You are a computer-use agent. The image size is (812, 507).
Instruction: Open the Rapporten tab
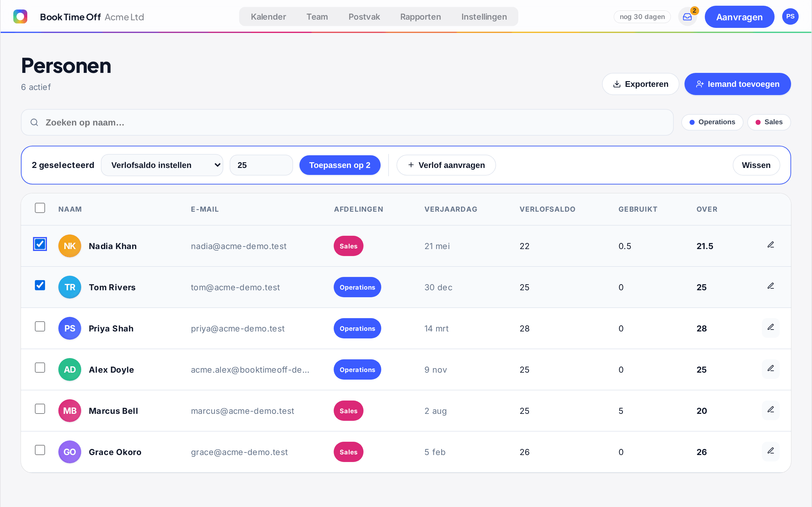pos(420,17)
